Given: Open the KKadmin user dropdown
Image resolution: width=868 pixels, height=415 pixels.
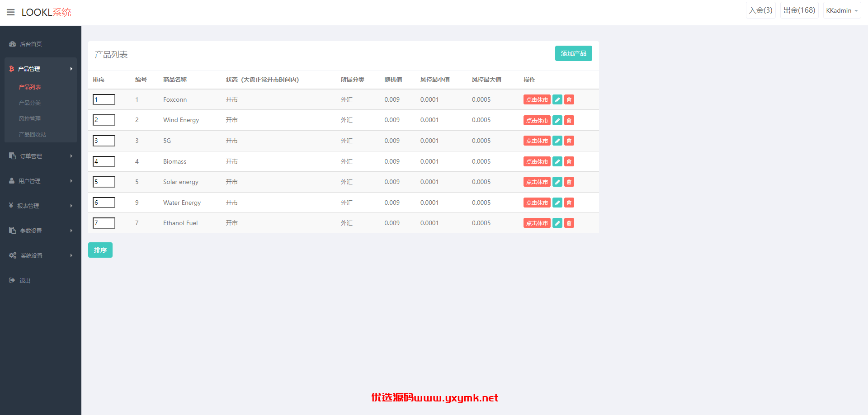Looking at the screenshot, I should (842, 10).
